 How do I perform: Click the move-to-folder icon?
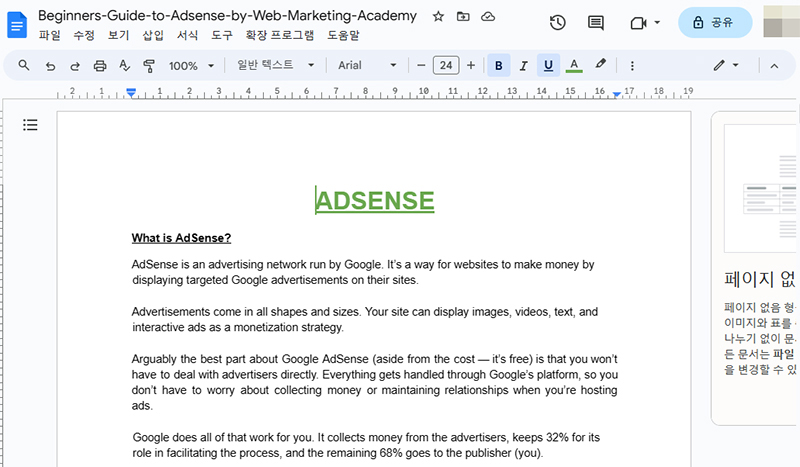click(x=463, y=16)
